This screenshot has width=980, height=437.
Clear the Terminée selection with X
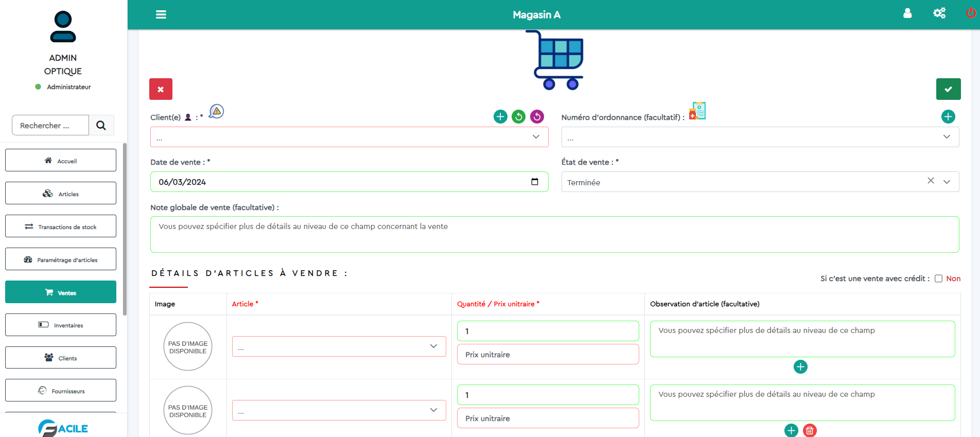(x=931, y=181)
